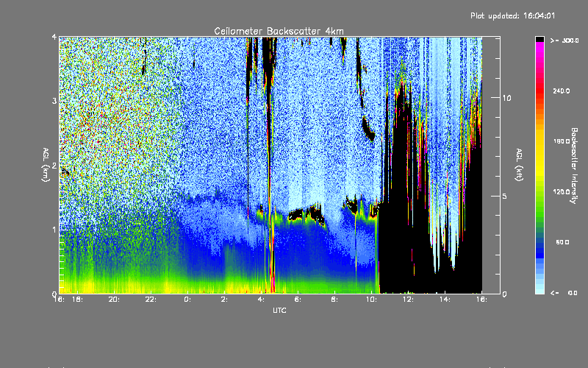
Task: Click the 'Backscatter Intensity' colorbar label
Action: 574,166
